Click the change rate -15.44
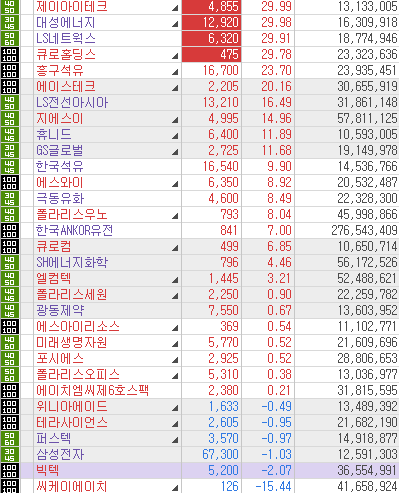This screenshot has height=493, width=399. (273, 486)
